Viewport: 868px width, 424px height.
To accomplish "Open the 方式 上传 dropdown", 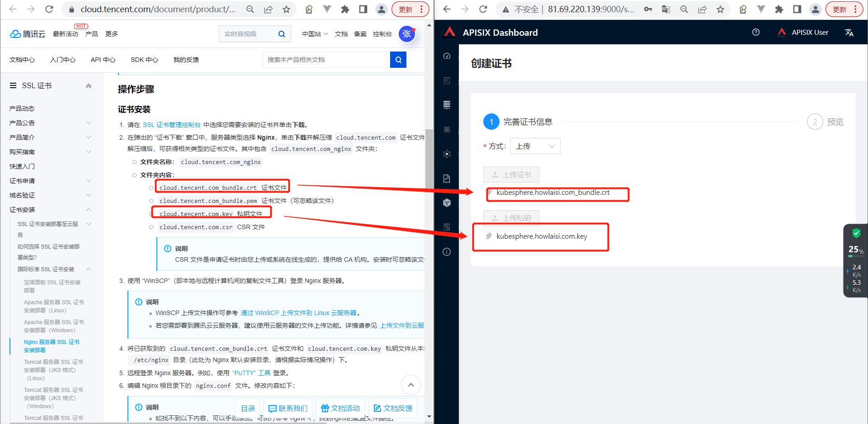I will [x=535, y=146].
